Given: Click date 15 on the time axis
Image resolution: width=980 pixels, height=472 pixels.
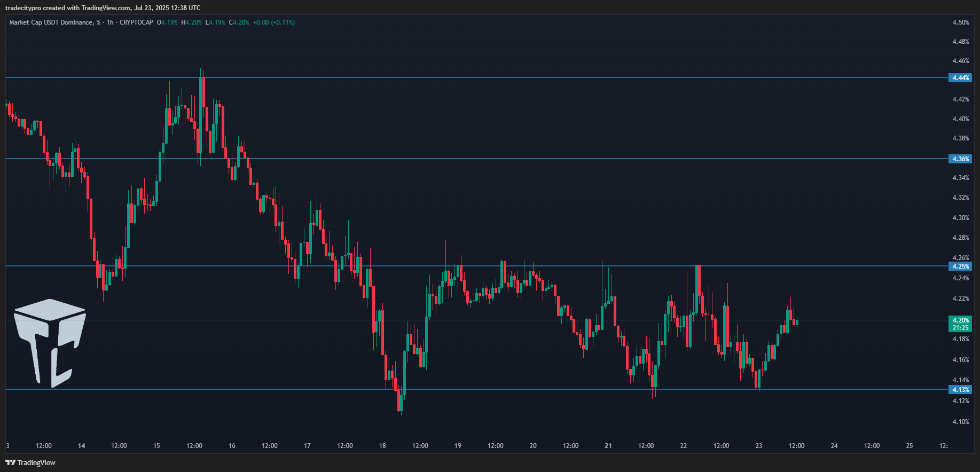Looking at the screenshot, I should pos(156,446).
